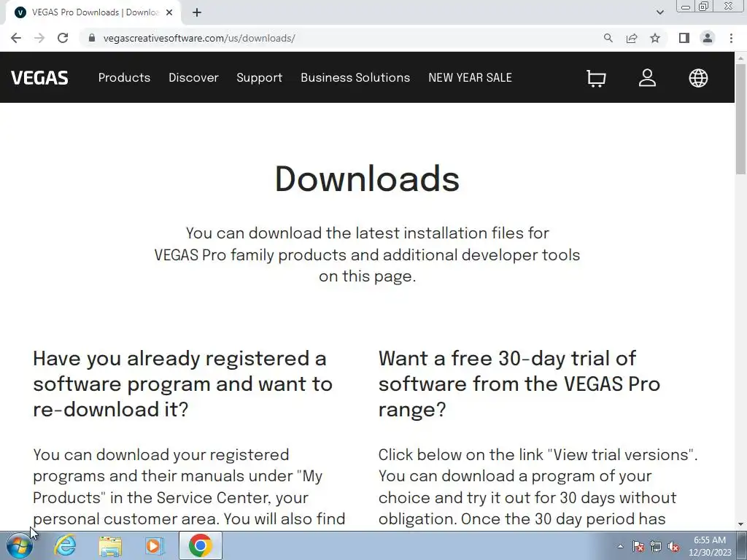This screenshot has height=560, width=747.
Task: Open the Discover menu
Action: click(193, 77)
